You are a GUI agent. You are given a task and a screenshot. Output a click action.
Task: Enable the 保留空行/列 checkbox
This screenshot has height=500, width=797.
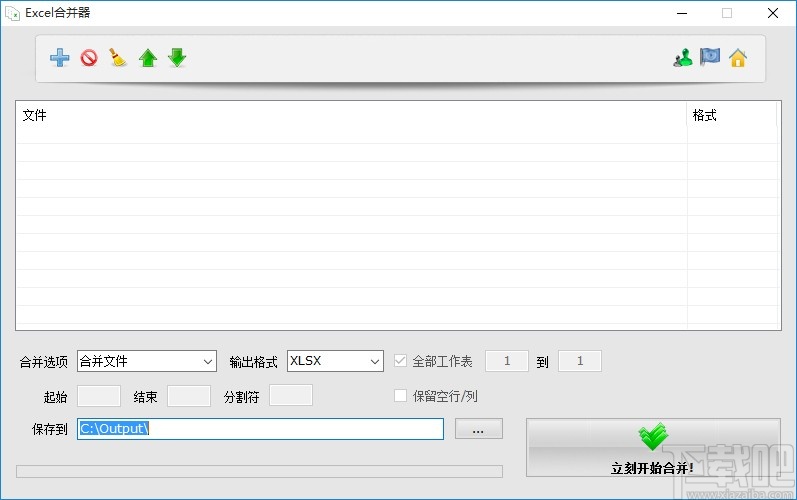[401, 395]
